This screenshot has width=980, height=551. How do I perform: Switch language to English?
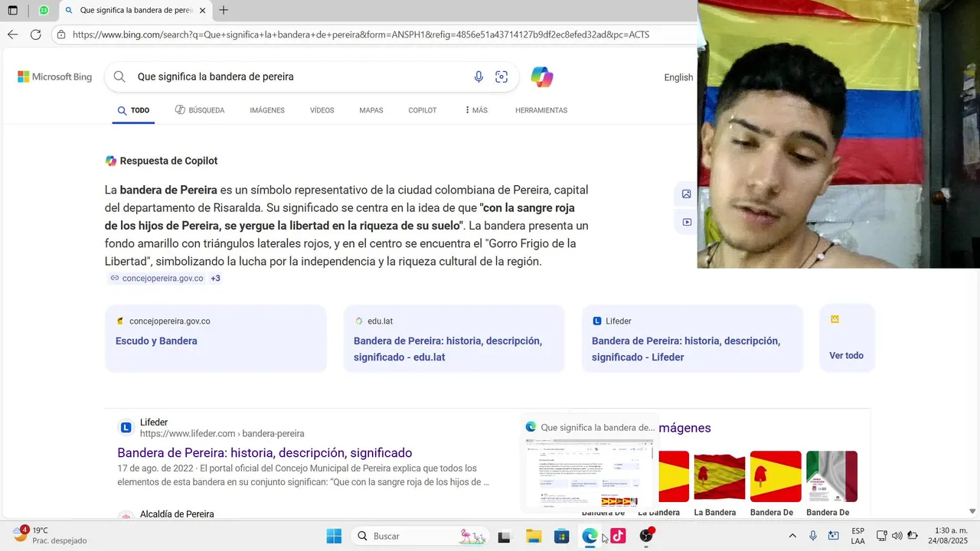click(x=678, y=77)
